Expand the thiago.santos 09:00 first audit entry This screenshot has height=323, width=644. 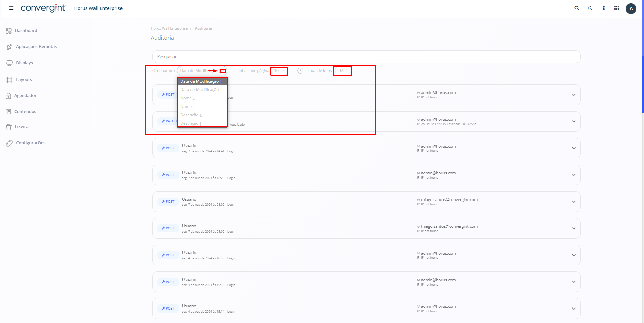(574, 202)
